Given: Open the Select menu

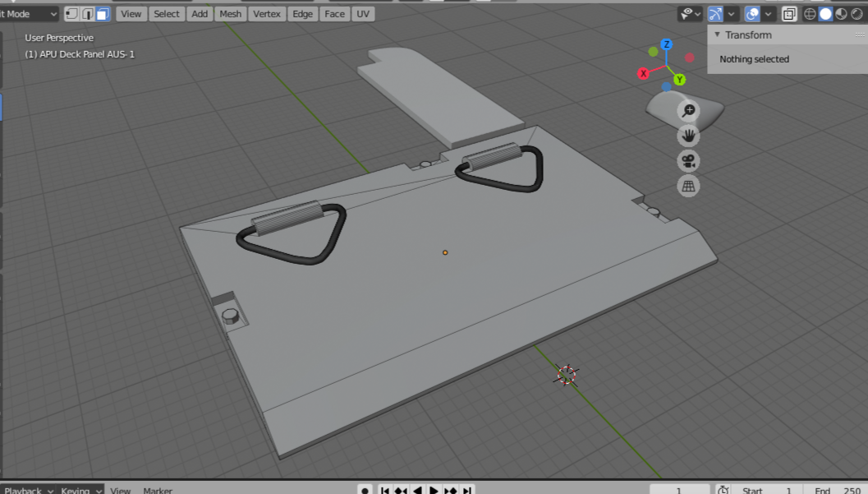Looking at the screenshot, I should click(167, 14).
